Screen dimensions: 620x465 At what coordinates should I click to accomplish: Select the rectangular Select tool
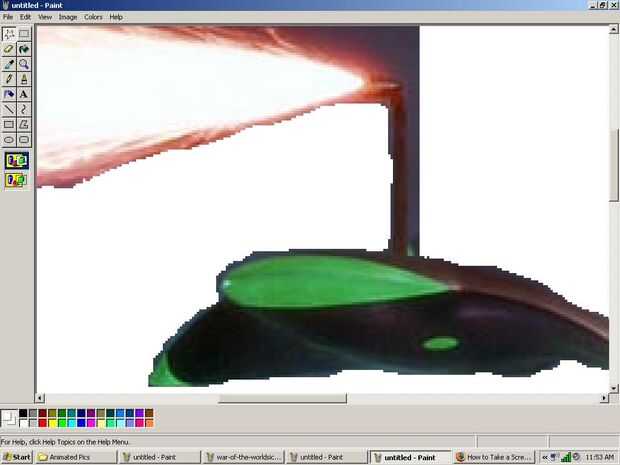point(24,34)
